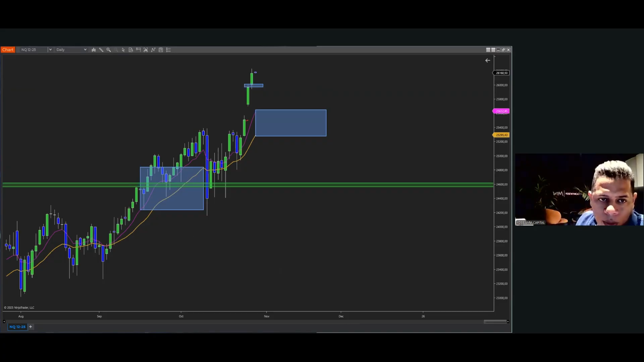This screenshot has height=362, width=644.
Task: Open the indicators icon in toolbar
Action: [153, 50]
